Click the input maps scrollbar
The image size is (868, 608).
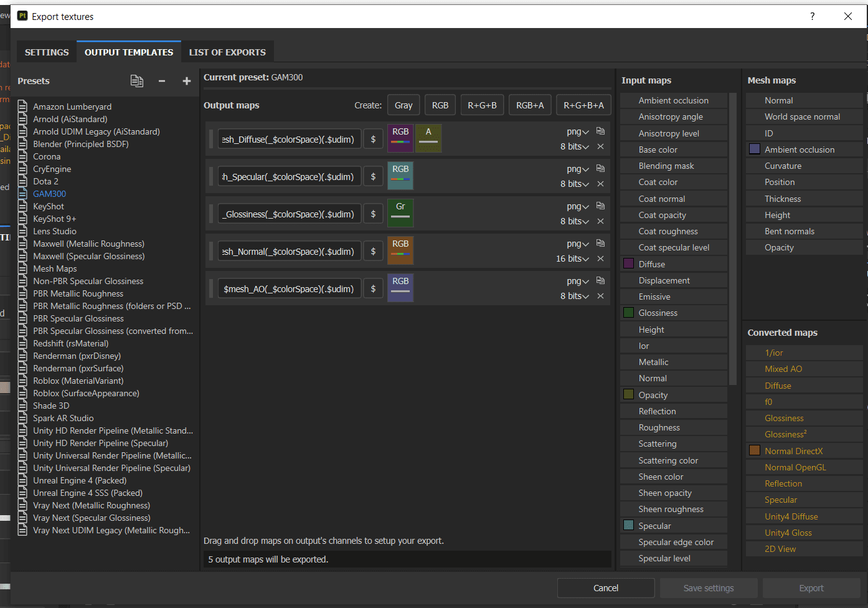click(733, 239)
